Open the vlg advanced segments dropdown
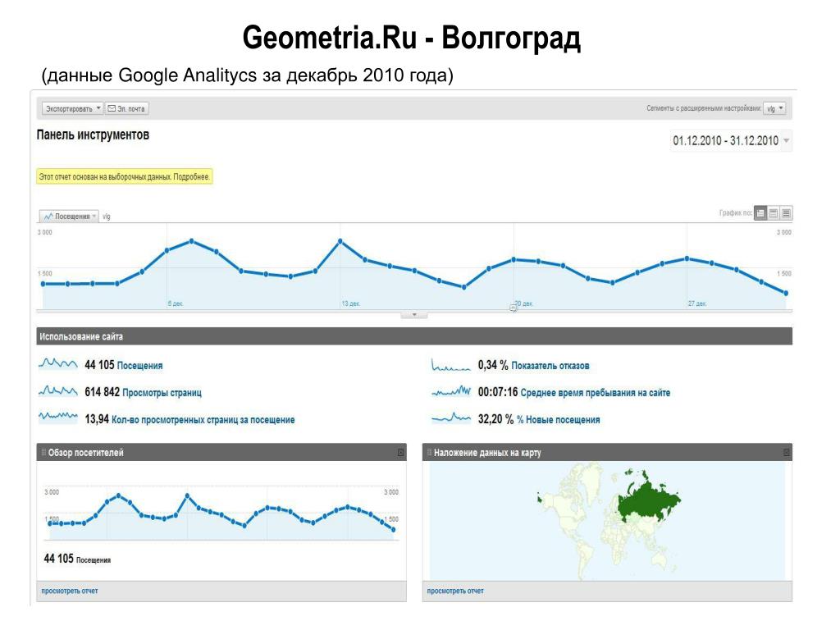840x630 pixels. point(774,109)
